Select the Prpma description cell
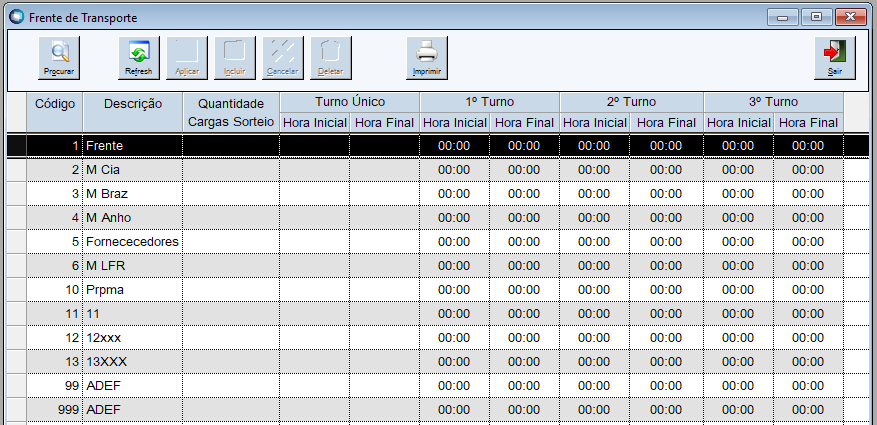The width and height of the screenshot is (877, 425). [x=133, y=290]
